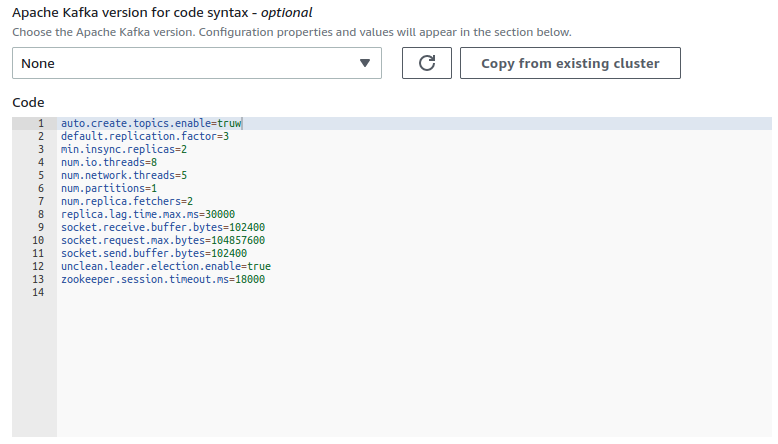This screenshot has width=778, height=444.
Task: Click the num.replica.fetchers=2 line
Action: click(126, 201)
